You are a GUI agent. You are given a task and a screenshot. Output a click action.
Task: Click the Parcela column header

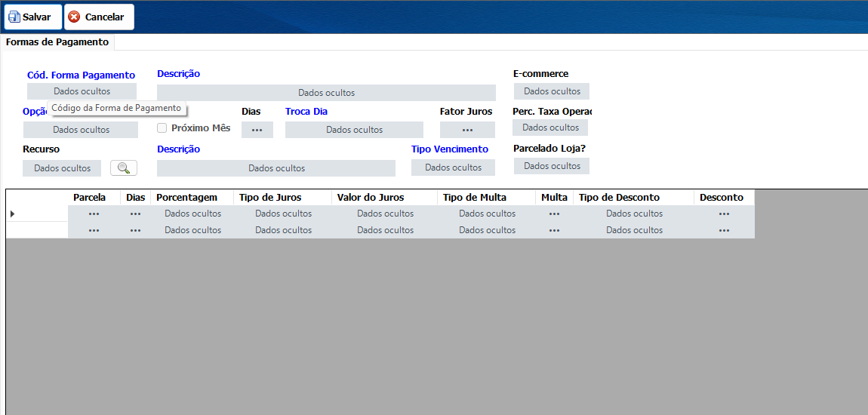(94, 198)
